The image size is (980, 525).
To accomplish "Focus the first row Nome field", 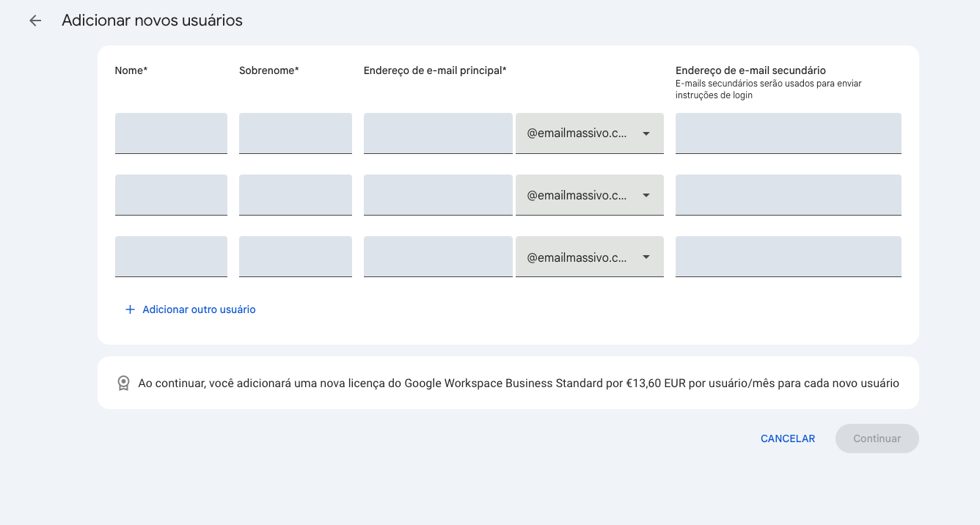I will click(171, 133).
